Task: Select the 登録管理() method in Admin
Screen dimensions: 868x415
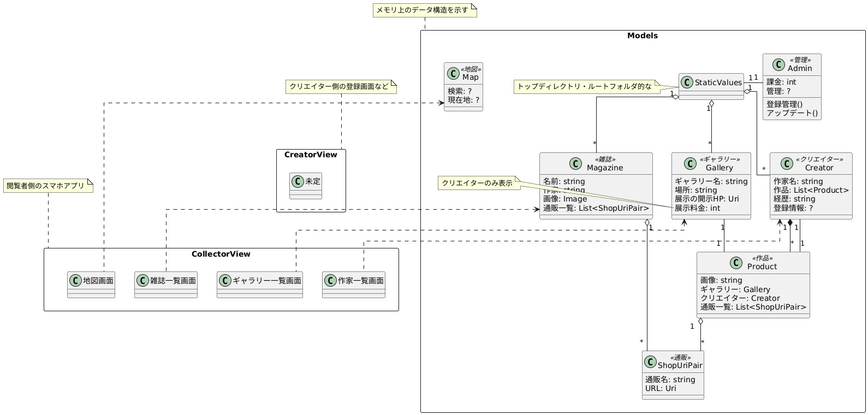Action: click(x=785, y=104)
